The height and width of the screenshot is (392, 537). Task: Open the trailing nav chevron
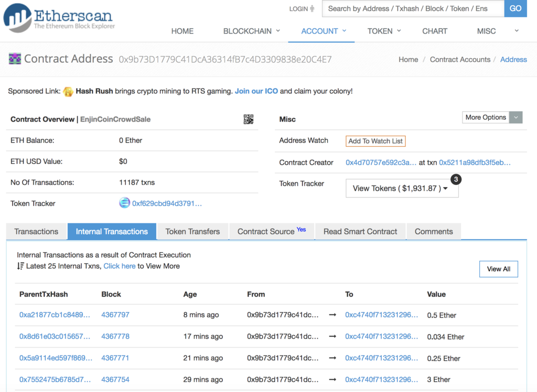point(517,31)
